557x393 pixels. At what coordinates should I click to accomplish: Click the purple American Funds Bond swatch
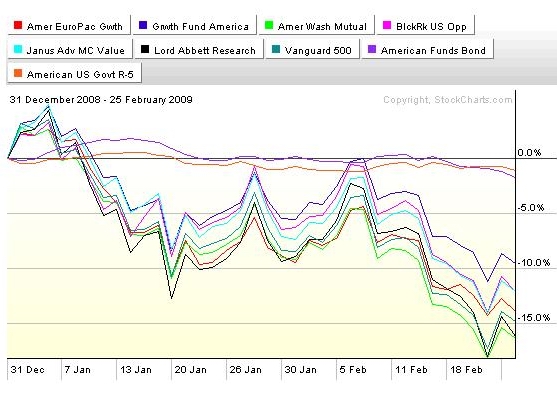tap(372, 49)
